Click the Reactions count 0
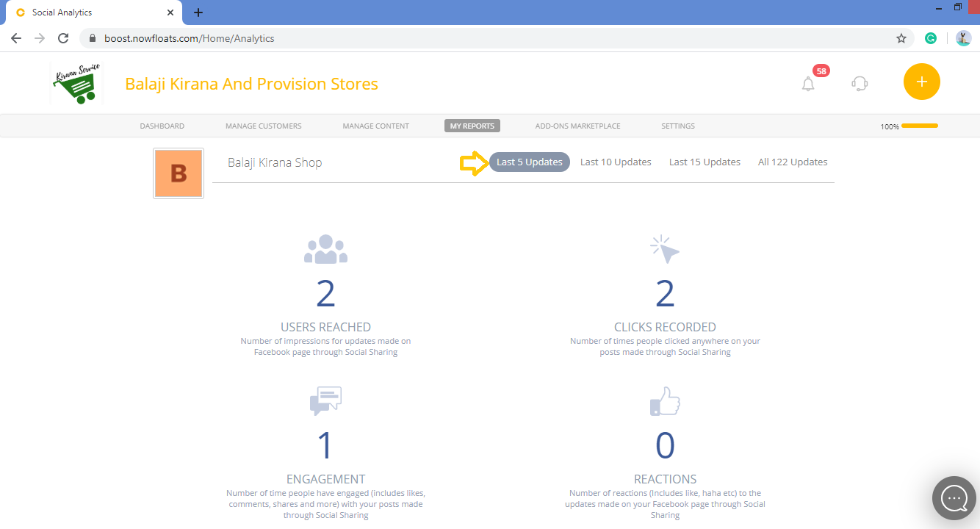 tap(665, 446)
